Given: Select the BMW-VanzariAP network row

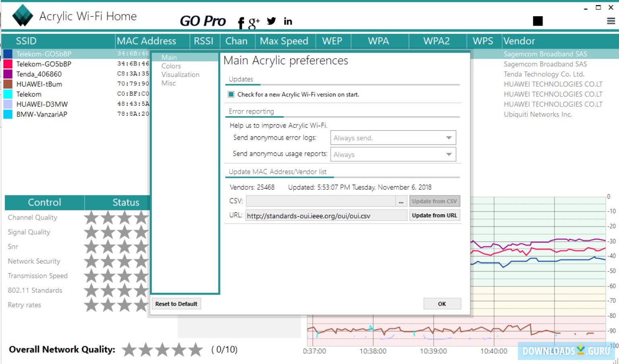Looking at the screenshot, I should coord(42,114).
